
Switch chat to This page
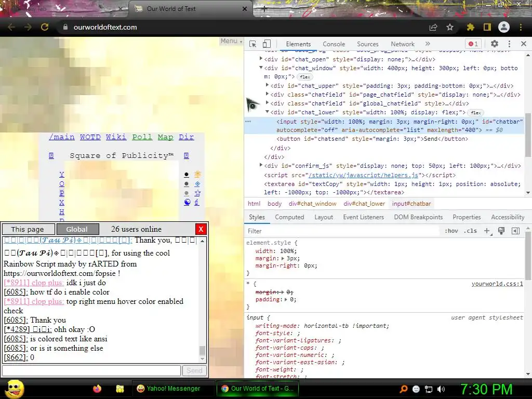click(29, 229)
